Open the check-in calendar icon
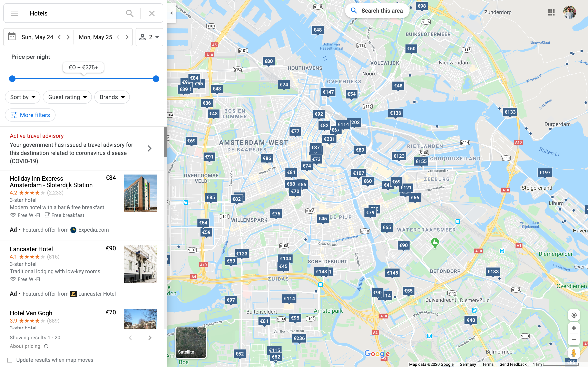Screen dimensions: 588x367 (12, 37)
